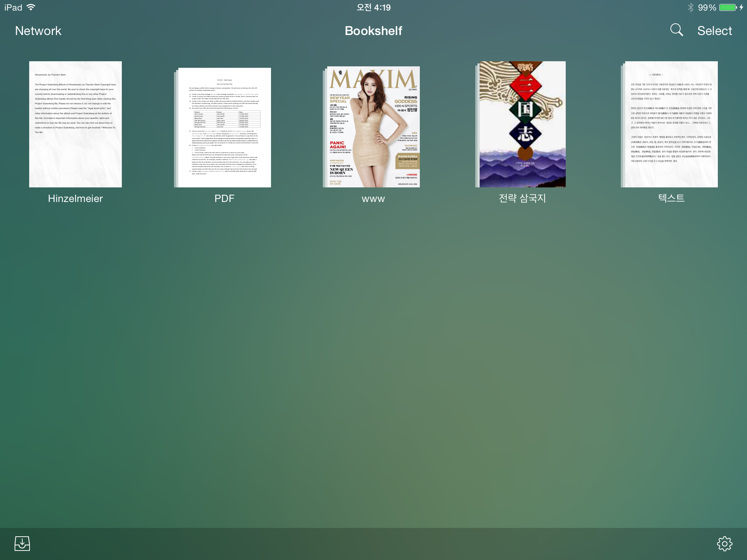Open the PDF document thumbnail

pos(224,127)
